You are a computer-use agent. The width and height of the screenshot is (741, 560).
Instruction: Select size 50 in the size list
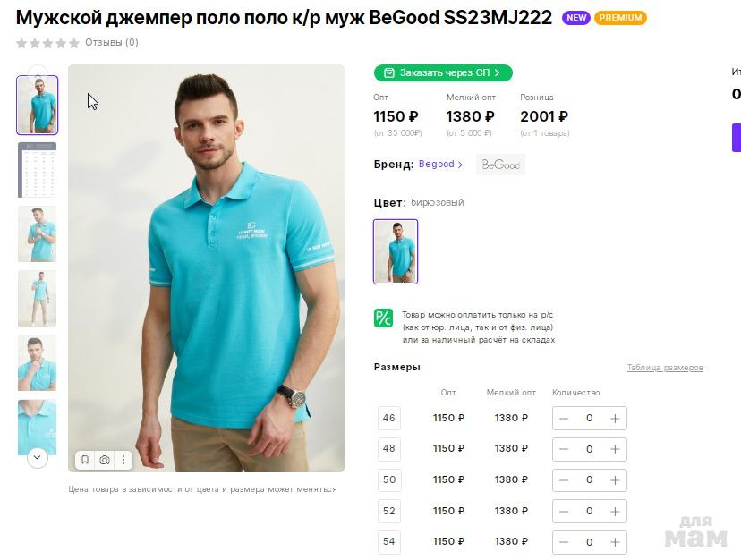pyautogui.click(x=389, y=480)
